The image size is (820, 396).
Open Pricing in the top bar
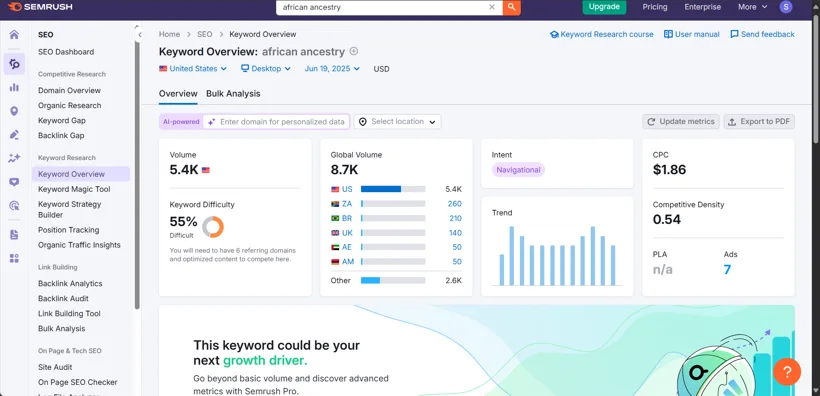pos(655,7)
